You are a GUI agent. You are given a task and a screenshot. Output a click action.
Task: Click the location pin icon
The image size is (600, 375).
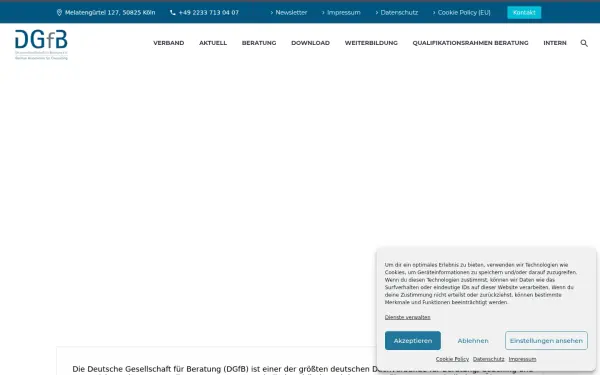[x=59, y=13]
